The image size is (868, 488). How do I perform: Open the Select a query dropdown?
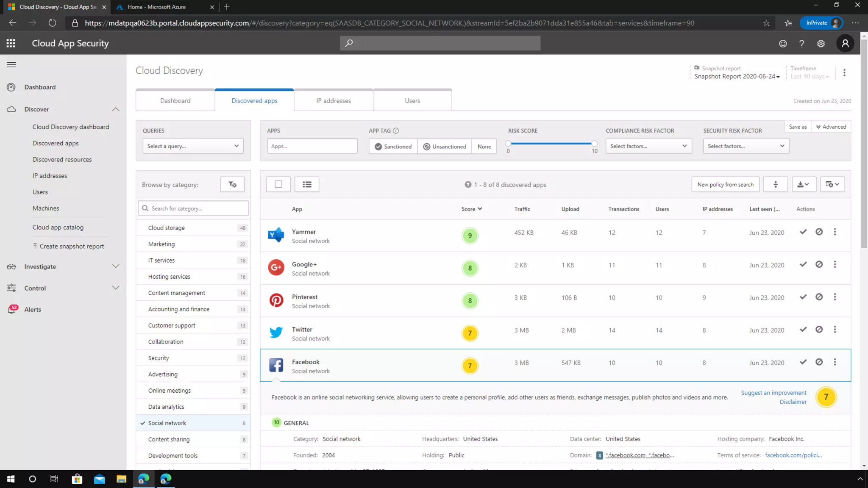[x=193, y=146]
